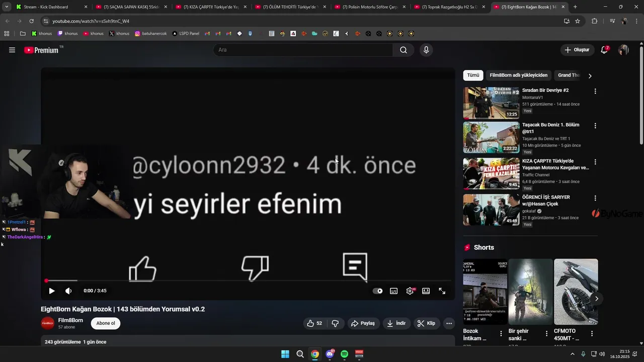This screenshot has width=644, height=362.
Task: Open the Film8Born channel avatar
Action: [x=48, y=323]
